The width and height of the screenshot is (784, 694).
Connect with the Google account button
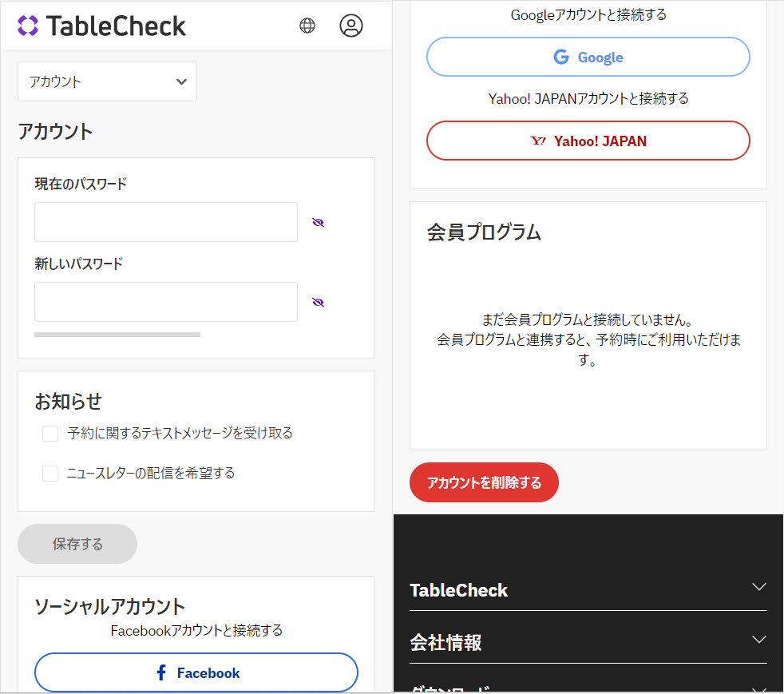tap(588, 57)
